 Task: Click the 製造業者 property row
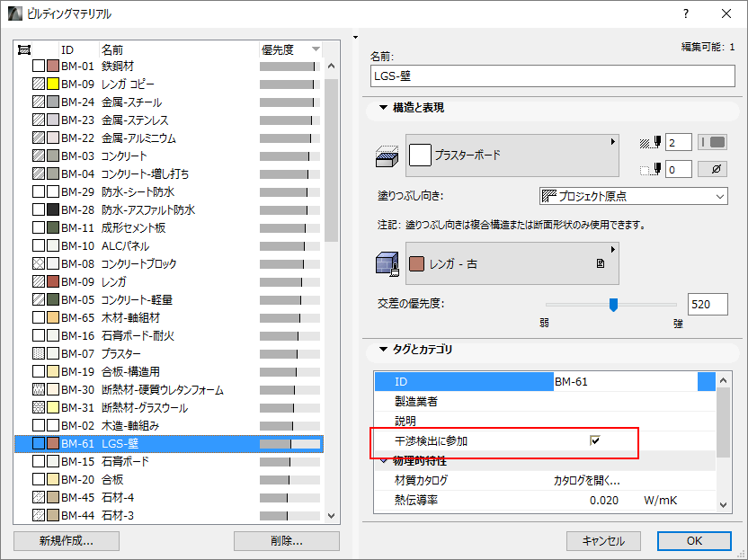[x=545, y=402]
